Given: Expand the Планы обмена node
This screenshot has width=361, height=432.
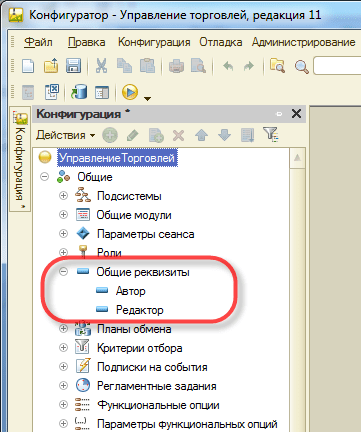Looking at the screenshot, I should coord(63,329).
